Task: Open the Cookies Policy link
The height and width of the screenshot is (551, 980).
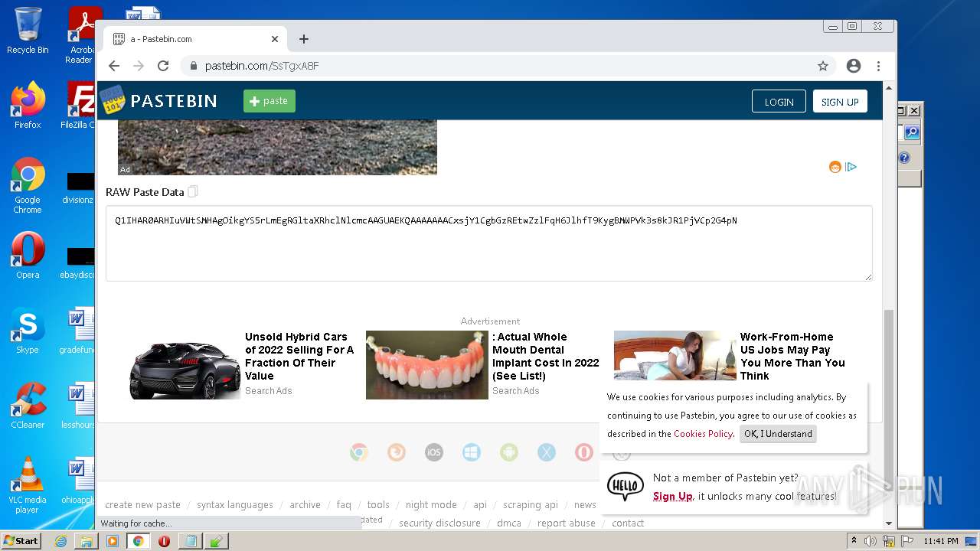Action: click(703, 434)
